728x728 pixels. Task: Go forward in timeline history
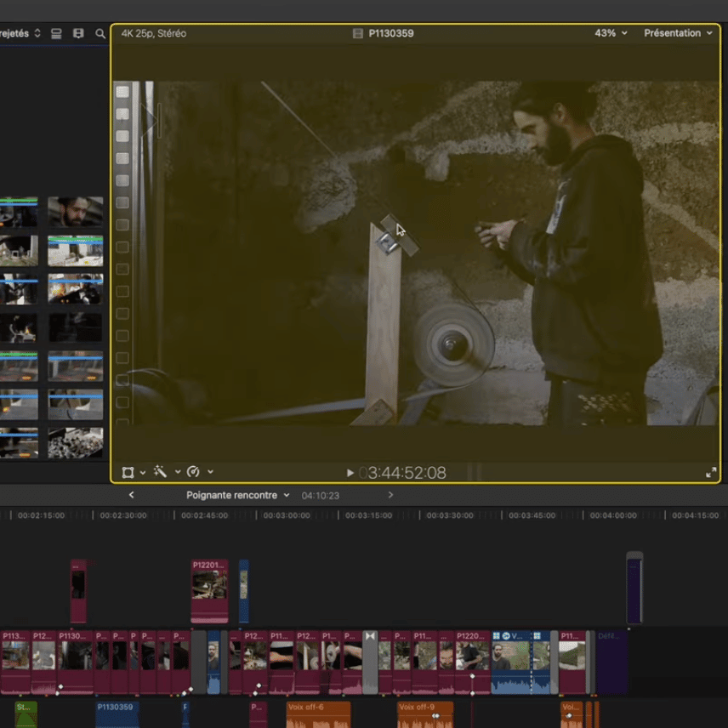tap(390, 495)
